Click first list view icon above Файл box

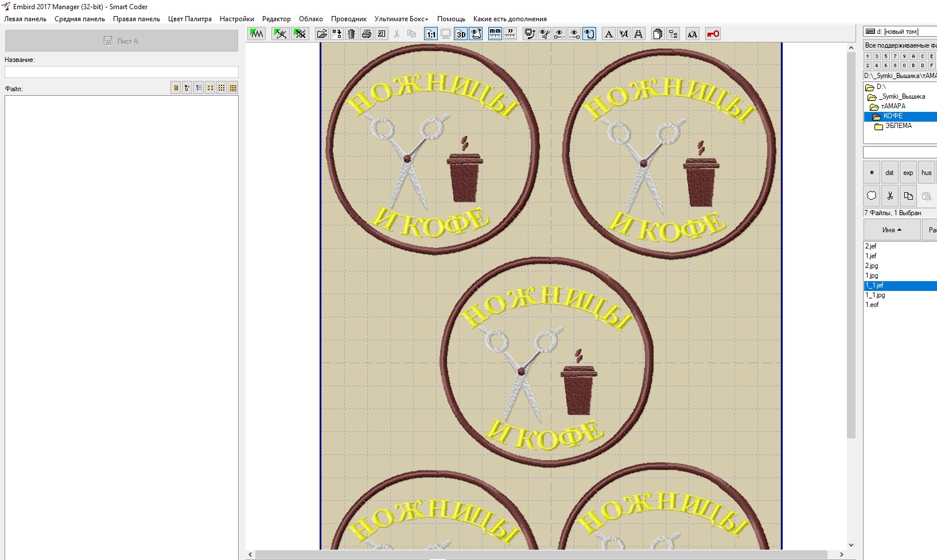click(x=176, y=88)
